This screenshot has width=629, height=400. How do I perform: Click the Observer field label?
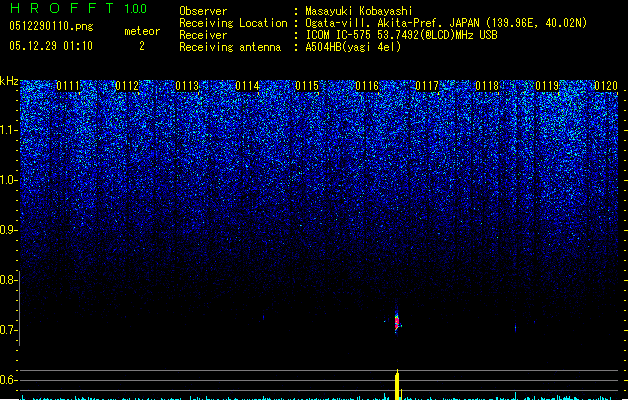click(203, 11)
